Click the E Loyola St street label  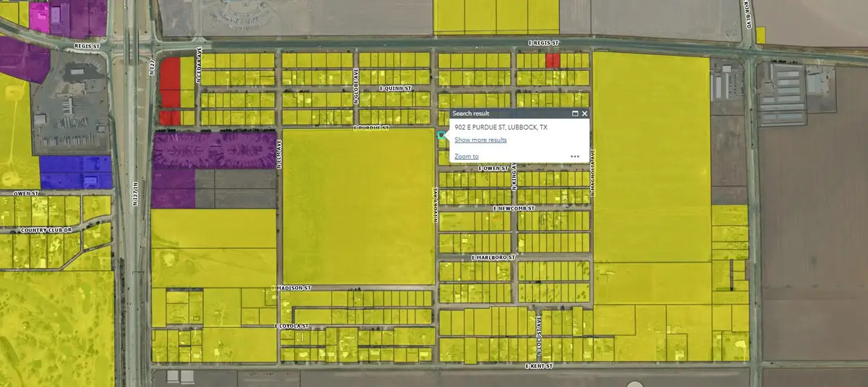point(292,326)
